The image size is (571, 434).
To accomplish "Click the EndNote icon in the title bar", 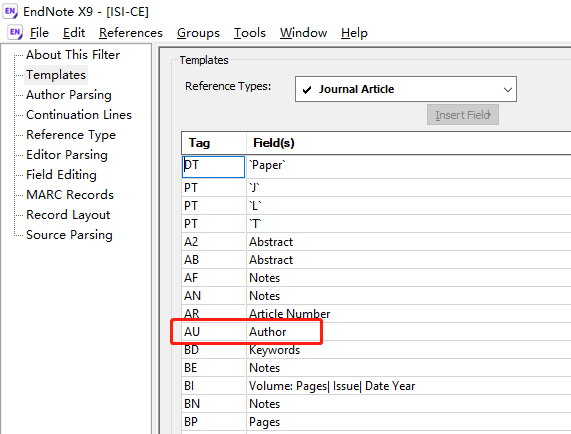I will click(10, 12).
